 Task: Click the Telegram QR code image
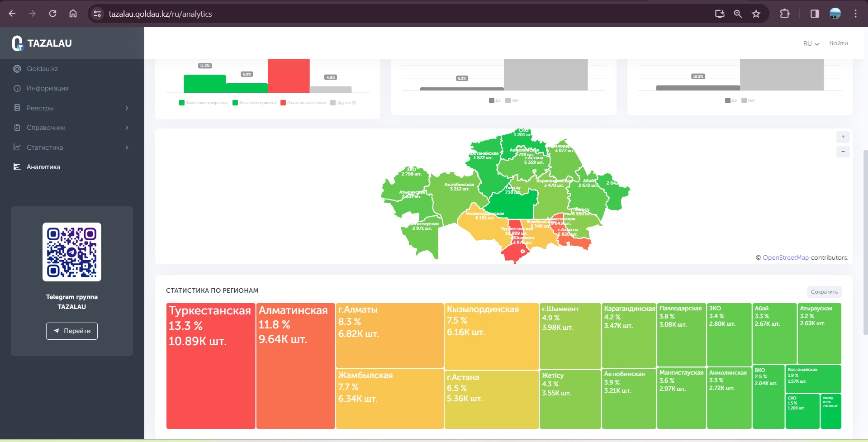point(72,252)
